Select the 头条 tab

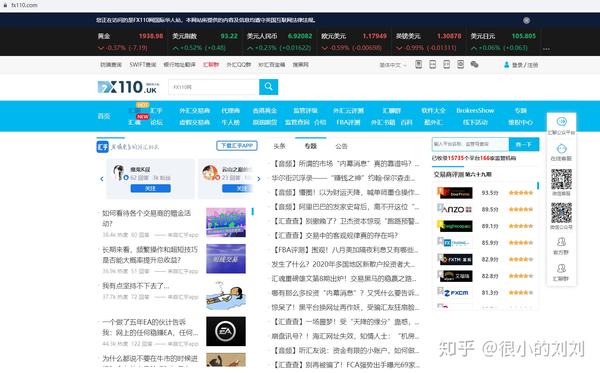pyautogui.click(x=279, y=146)
